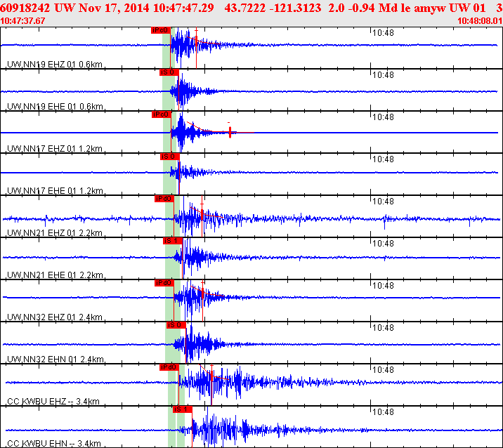Screen dimensions: 503x448
Task: Click the iS 0 pick flag on NN17 EHE
Action: [170, 157]
